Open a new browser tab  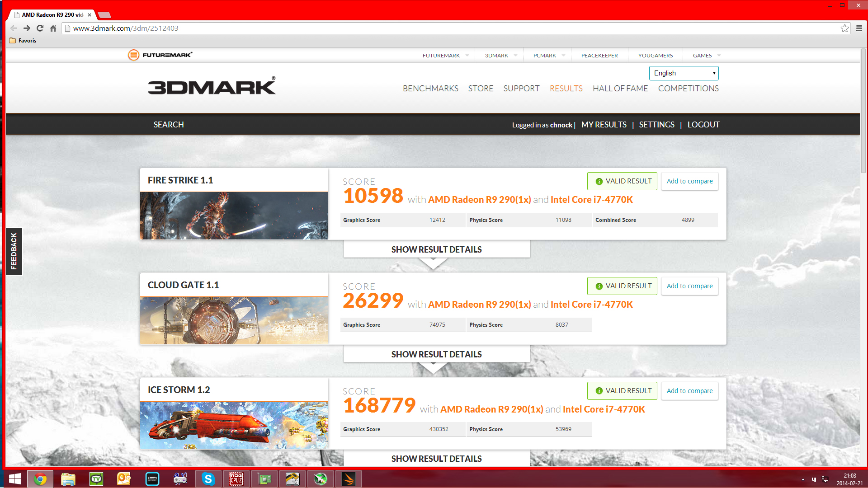104,15
